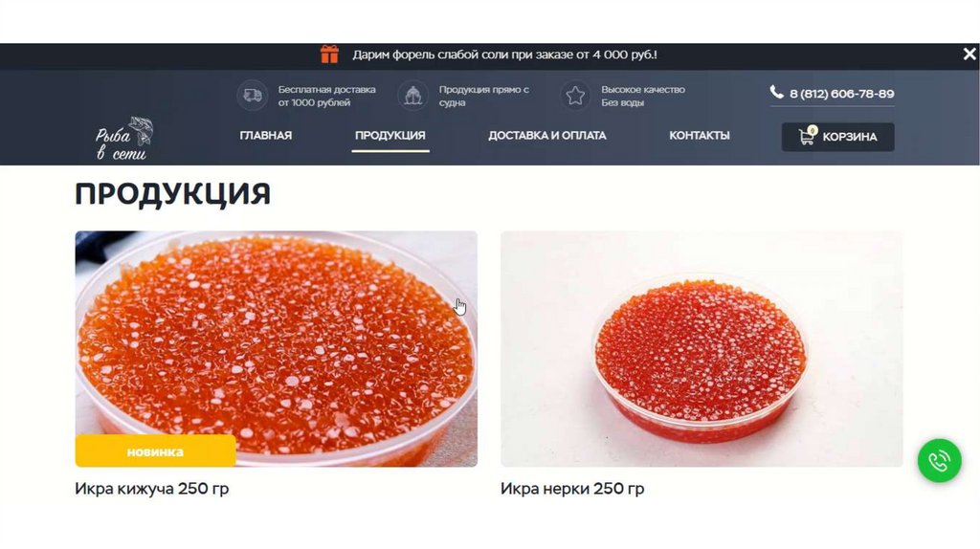Open the "Икра кижуча 250 гр" product title
Image resolution: width=980 pixels, height=549 pixels.
(x=152, y=489)
